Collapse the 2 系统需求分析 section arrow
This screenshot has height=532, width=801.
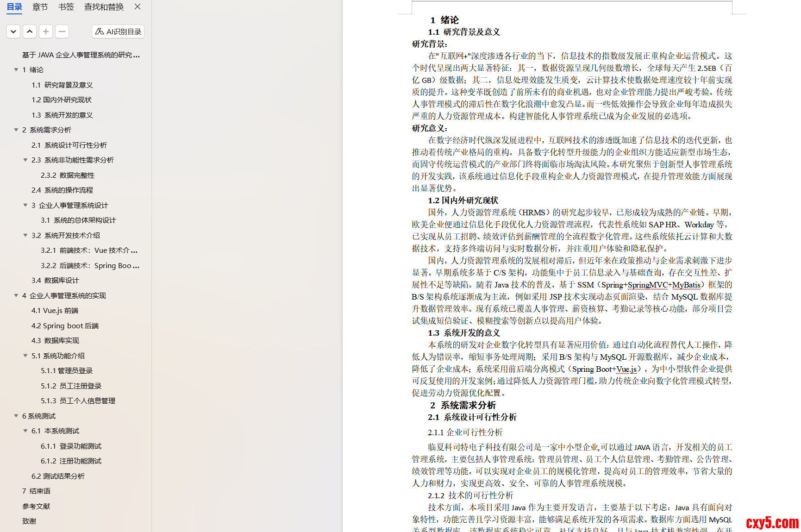pos(16,130)
